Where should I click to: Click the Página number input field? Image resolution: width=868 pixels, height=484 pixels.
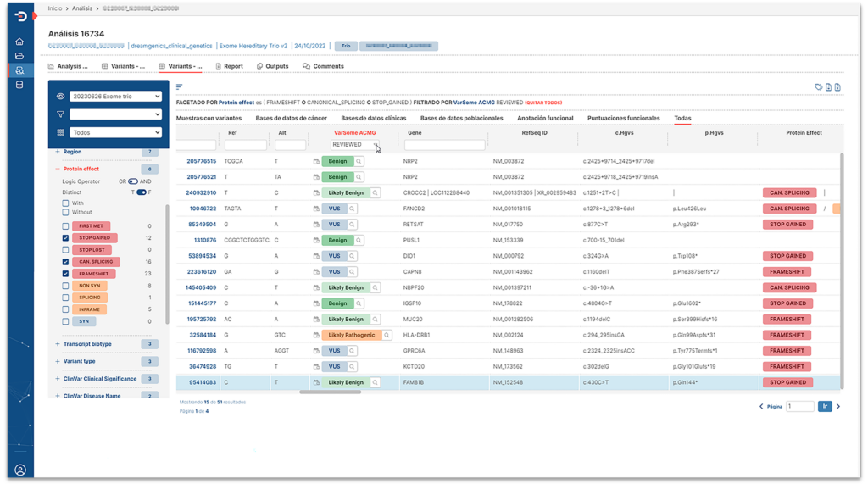800,407
